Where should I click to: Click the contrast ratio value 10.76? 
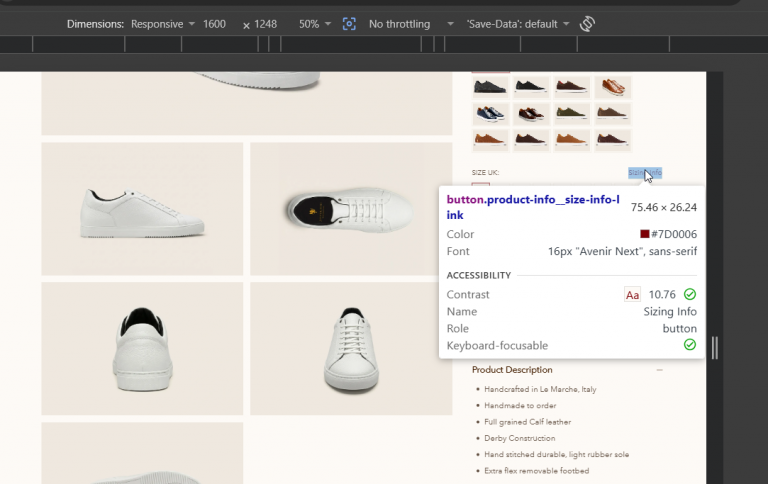pyautogui.click(x=662, y=294)
